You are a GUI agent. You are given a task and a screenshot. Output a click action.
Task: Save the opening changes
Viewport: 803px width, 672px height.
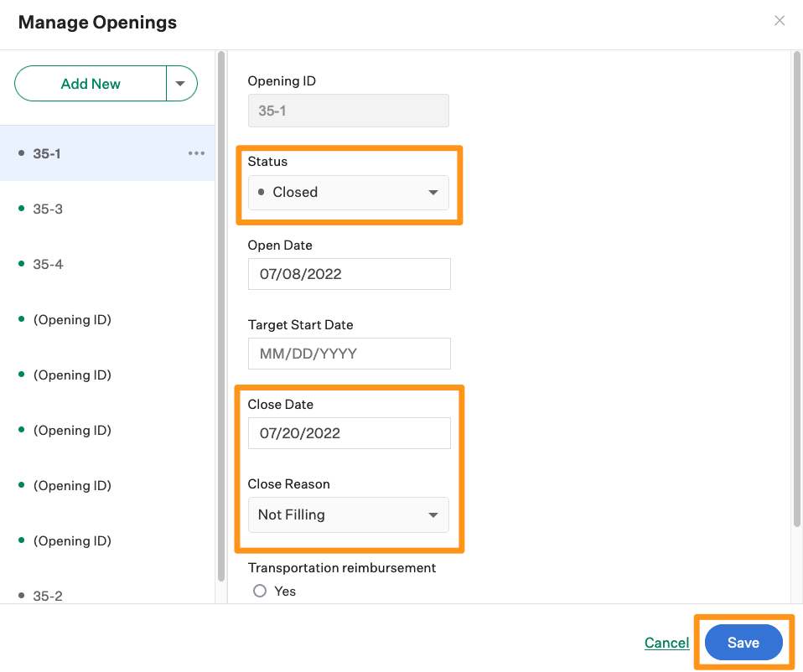coord(743,642)
